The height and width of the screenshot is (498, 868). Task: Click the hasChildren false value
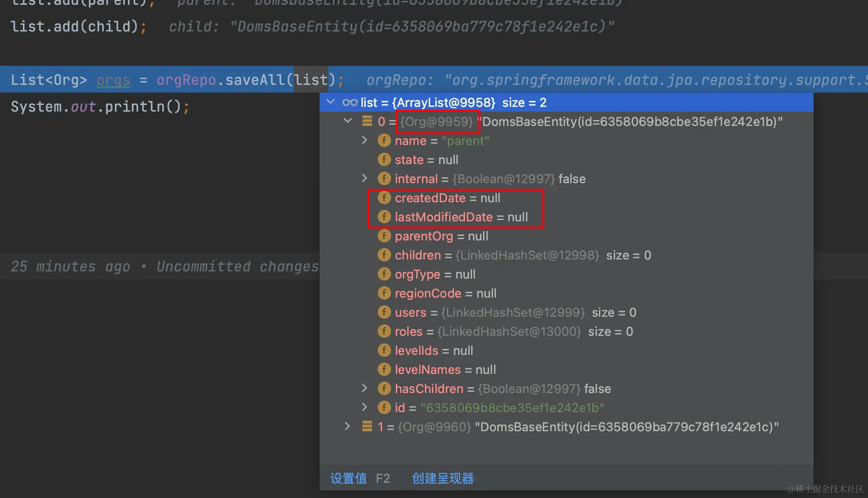pos(598,389)
